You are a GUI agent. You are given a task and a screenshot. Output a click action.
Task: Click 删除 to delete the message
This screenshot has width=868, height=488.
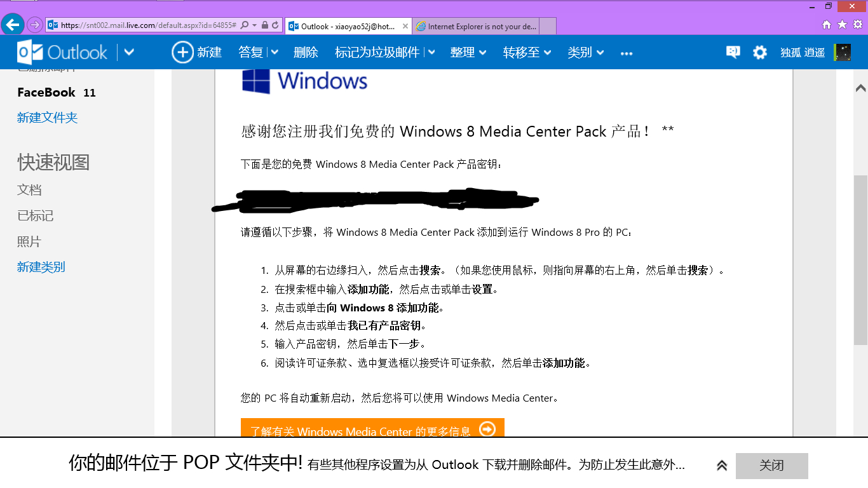click(x=306, y=52)
